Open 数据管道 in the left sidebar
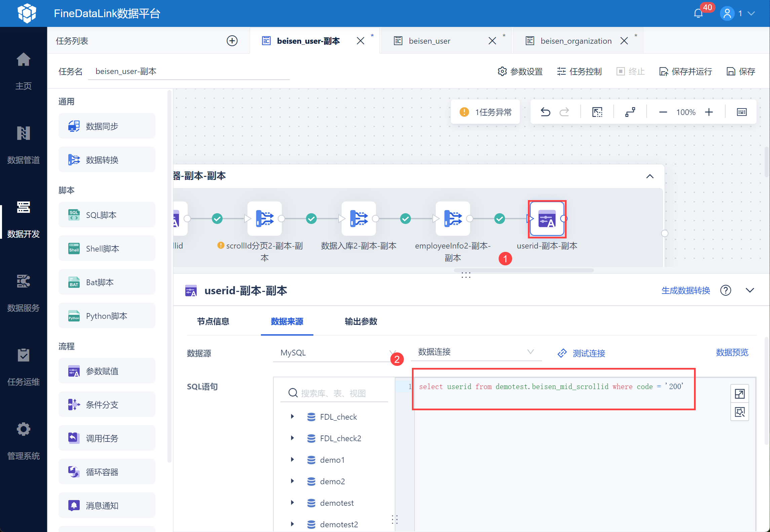Screen dimensions: 770x532 pyautogui.click(x=23, y=145)
